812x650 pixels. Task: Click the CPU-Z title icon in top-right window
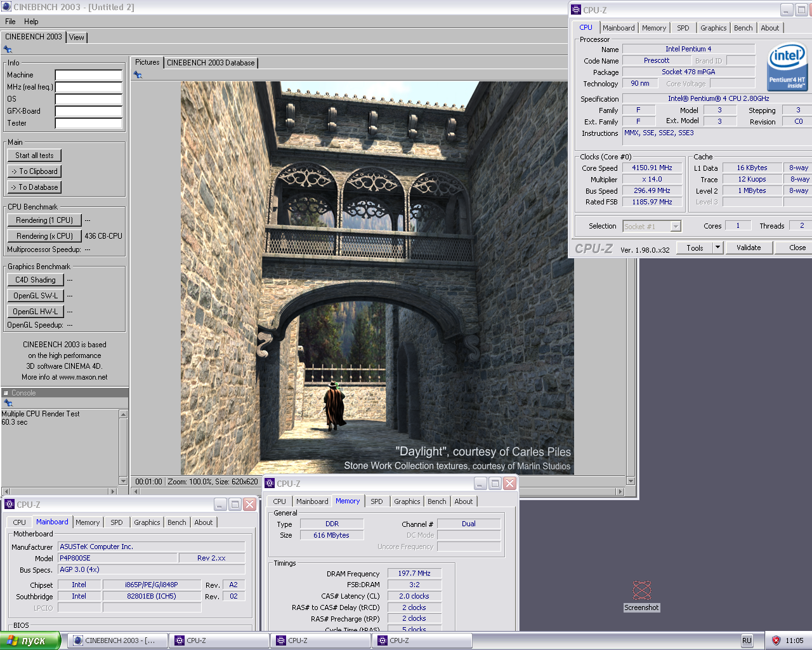tap(576, 10)
